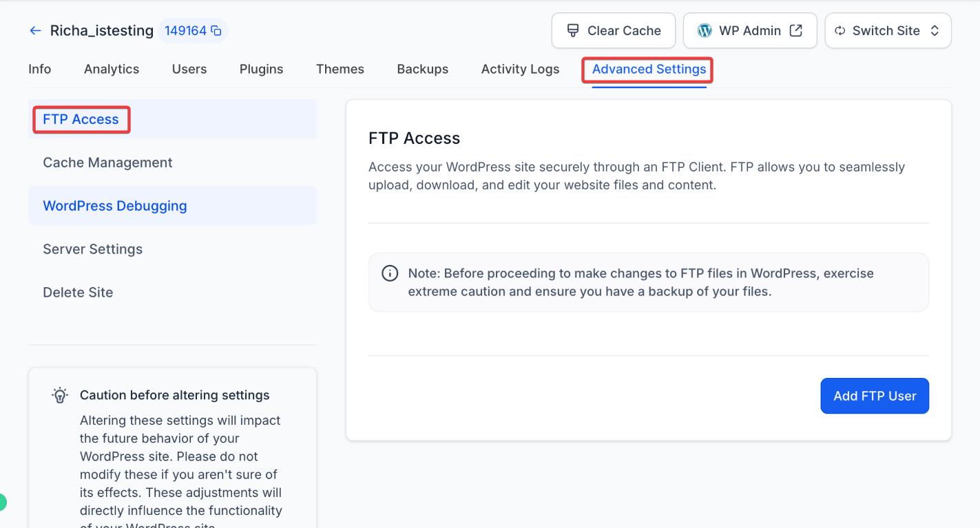This screenshot has height=528, width=980.
Task: Click the Clear Cache button
Action: point(613,31)
